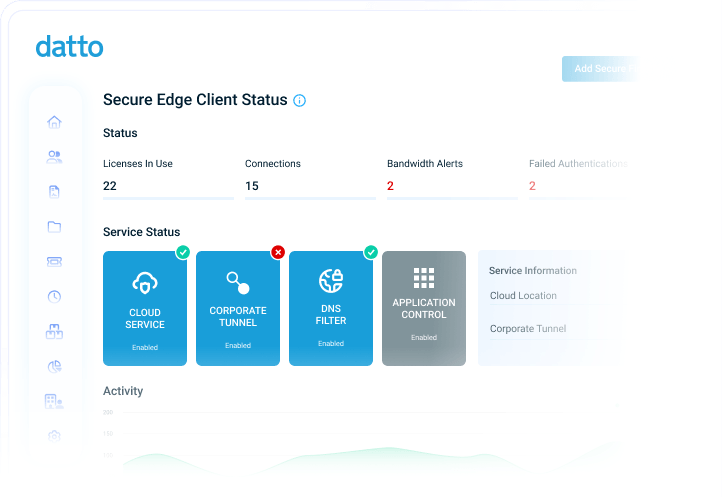Click the red Bandwidth Alerts value

click(x=390, y=186)
